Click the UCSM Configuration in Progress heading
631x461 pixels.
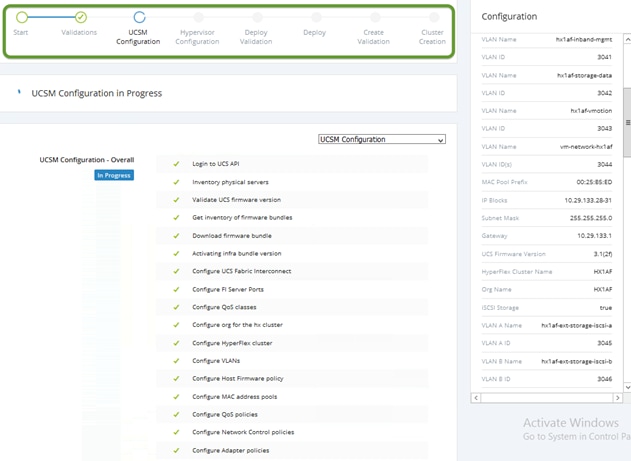[97, 93]
